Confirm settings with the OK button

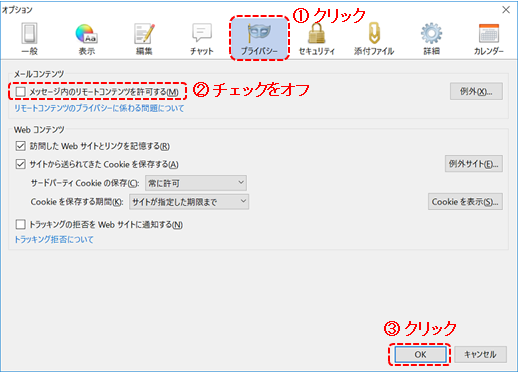click(420, 354)
